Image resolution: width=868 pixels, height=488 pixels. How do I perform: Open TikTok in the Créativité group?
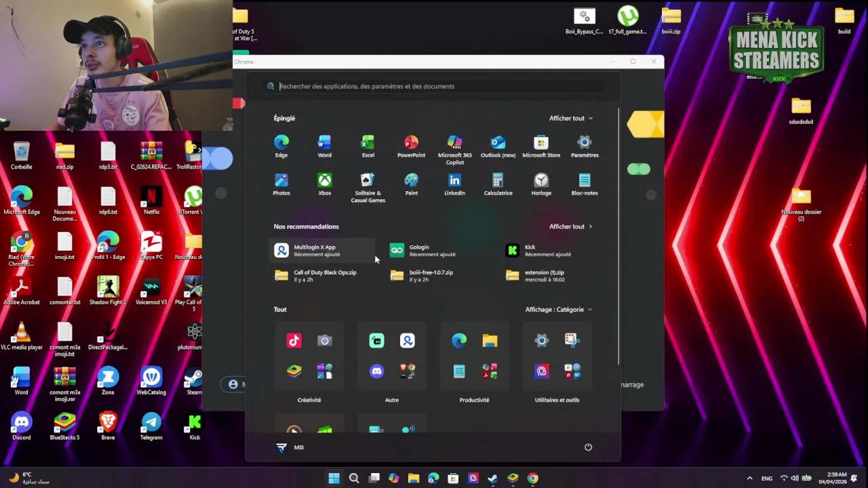pyautogui.click(x=294, y=341)
